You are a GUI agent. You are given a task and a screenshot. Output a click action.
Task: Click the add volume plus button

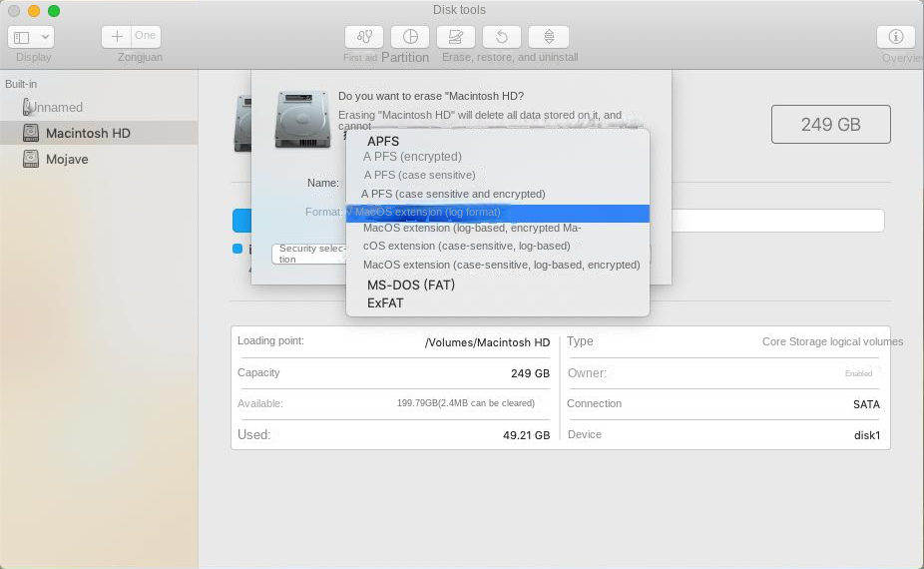117,37
